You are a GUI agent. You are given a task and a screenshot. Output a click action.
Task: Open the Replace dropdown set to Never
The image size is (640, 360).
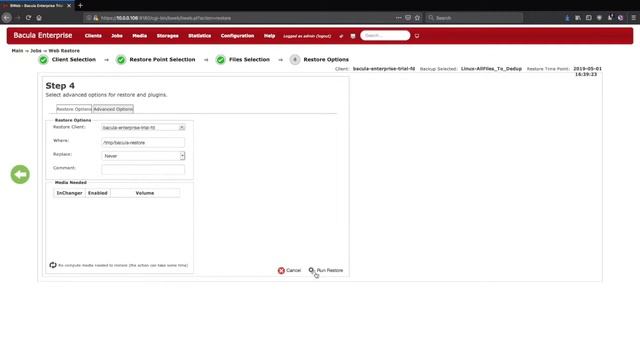pos(143,156)
